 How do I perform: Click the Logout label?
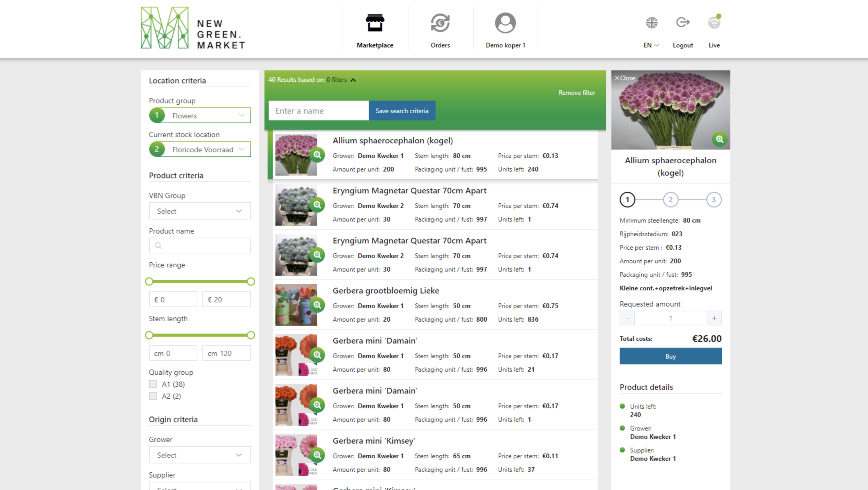point(683,45)
